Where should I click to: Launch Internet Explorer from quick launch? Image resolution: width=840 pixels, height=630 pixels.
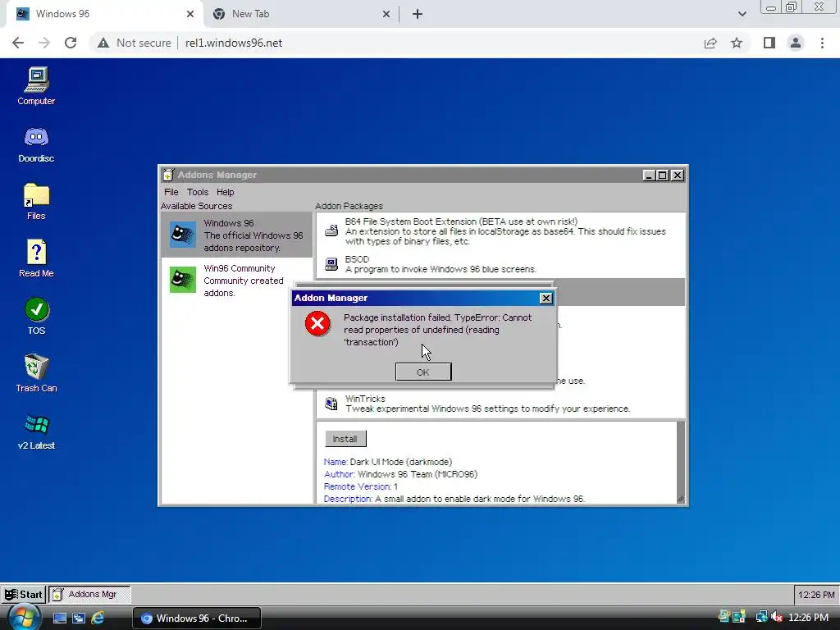[x=98, y=618]
